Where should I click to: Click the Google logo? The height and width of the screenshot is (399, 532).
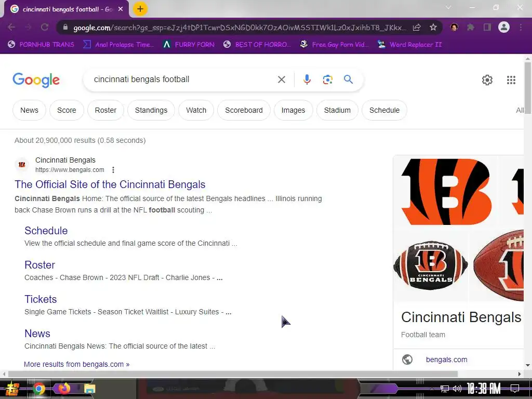[36, 80]
